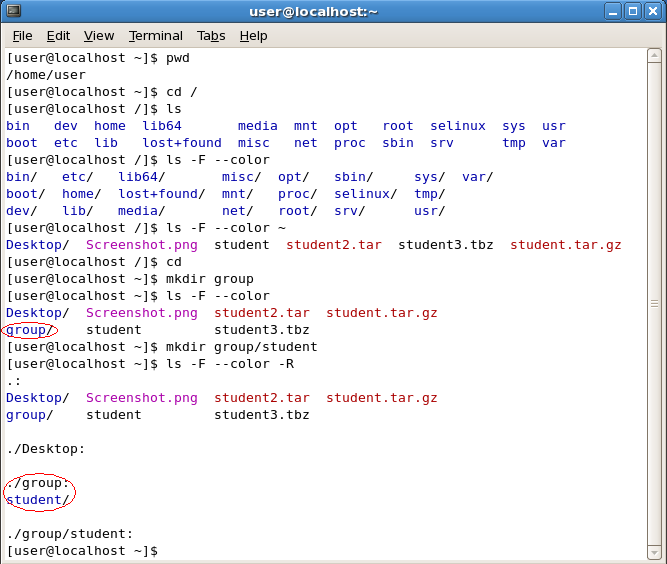Click the 'pwd' command text
667x564 pixels.
coord(178,58)
